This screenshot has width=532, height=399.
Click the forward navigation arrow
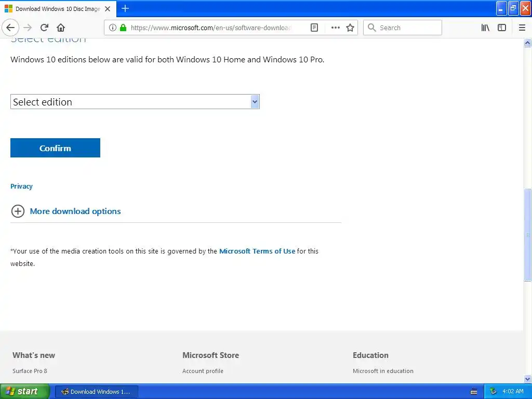click(28, 28)
